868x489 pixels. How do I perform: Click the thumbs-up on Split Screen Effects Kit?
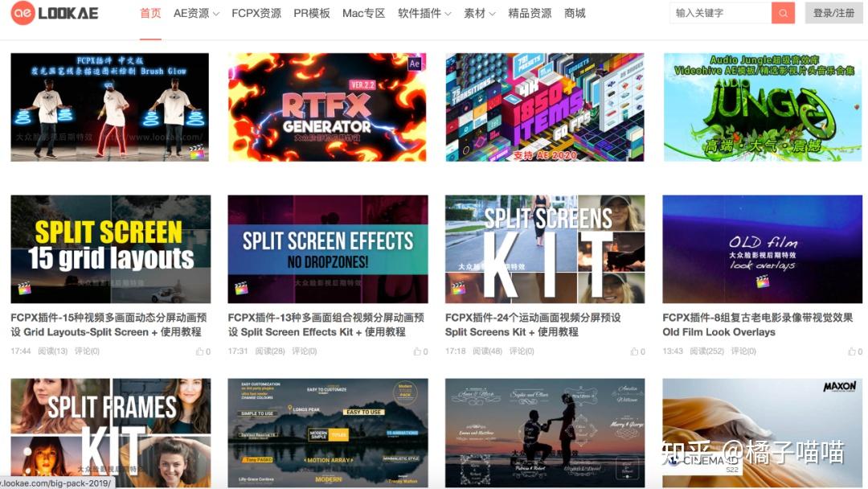pyautogui.click(x=419, y=351)
